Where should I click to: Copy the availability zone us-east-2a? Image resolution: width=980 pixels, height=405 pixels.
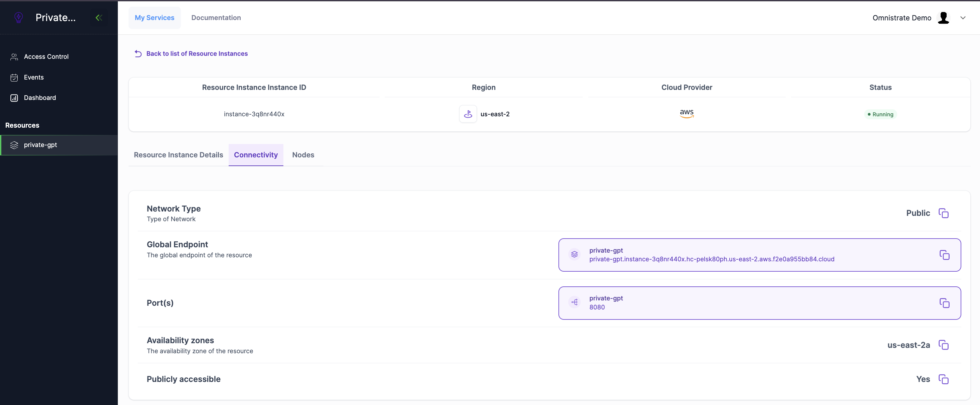[944, 345]
